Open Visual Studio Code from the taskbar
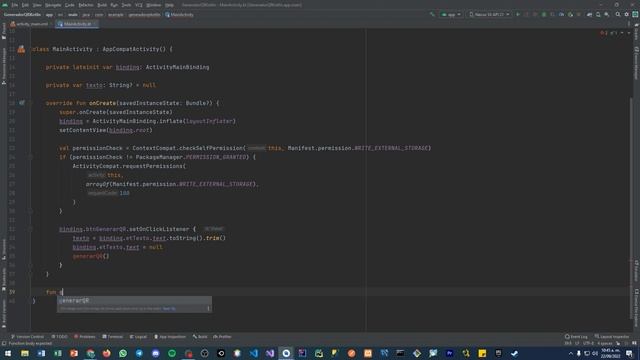640x360 pixels. coord(253,353)
